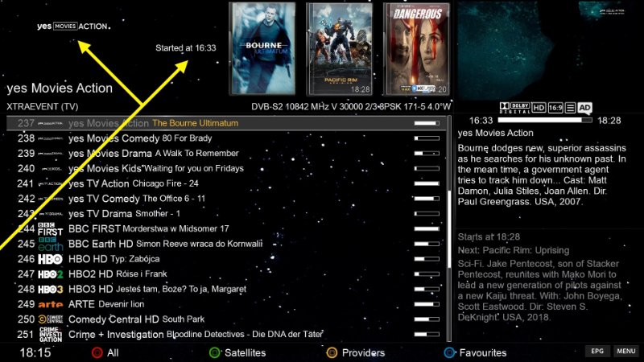Screen dimensions: 644x362
Task: Switch to Providers list
Action: 363,352
